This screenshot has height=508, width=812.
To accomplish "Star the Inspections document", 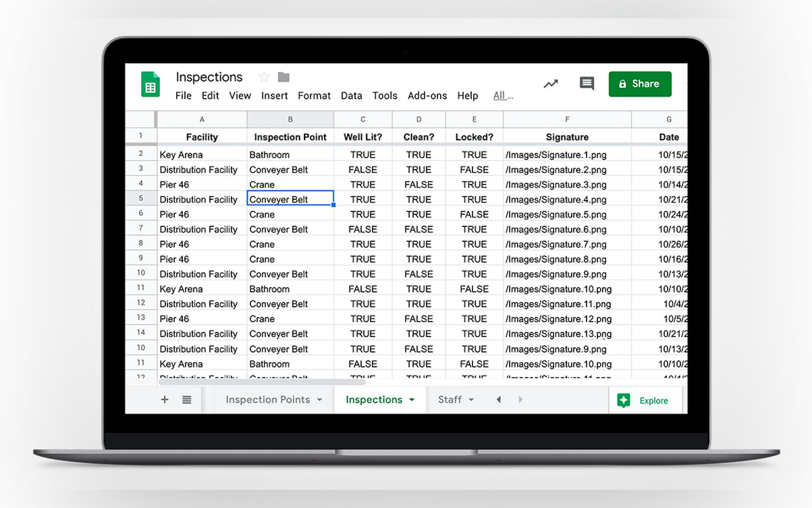I will pos(264,77).
